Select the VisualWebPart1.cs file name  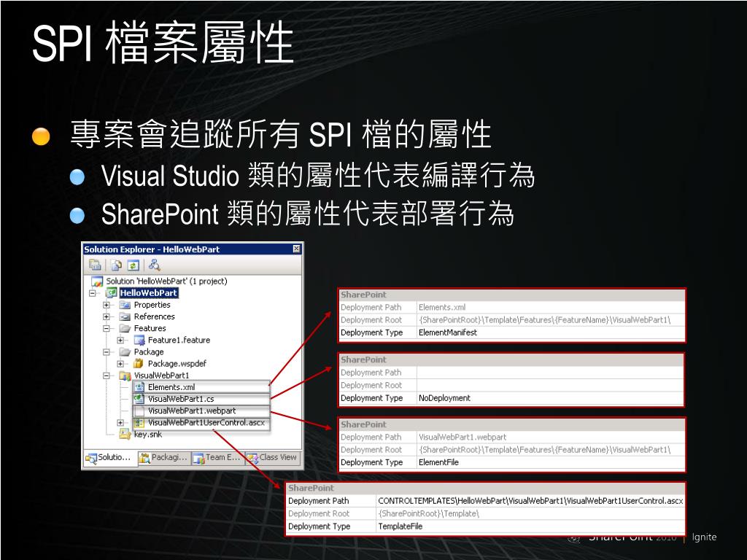point(181,399)
